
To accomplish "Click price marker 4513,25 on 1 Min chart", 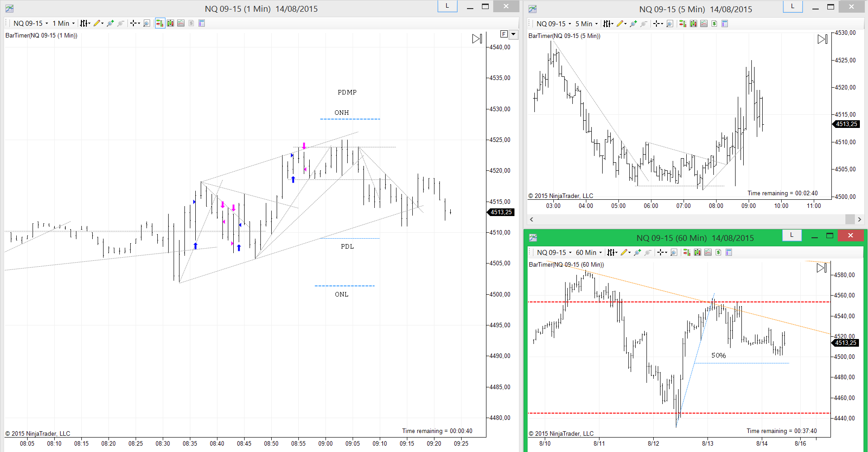I will tap(501, 212).
